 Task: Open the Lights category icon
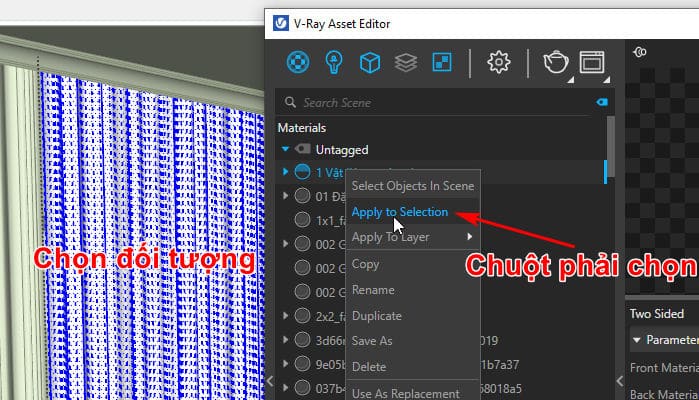332,63
